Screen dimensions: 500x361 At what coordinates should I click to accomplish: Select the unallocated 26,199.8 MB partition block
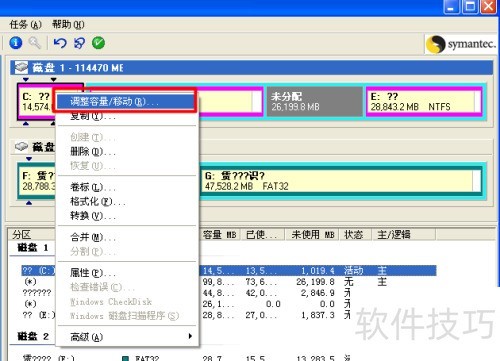pos(315,101)
